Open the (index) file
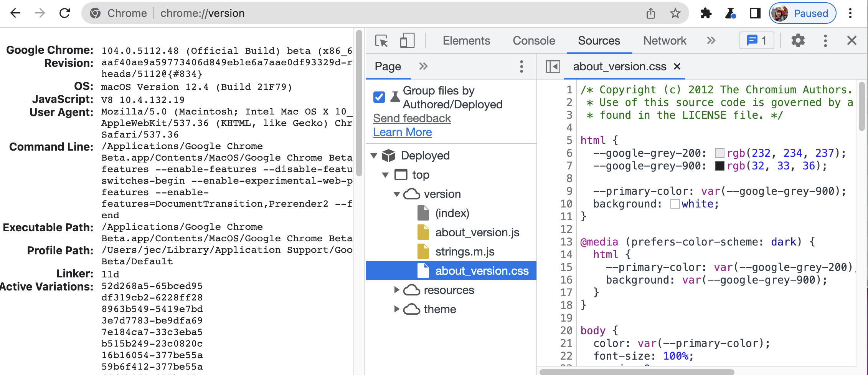Image resolution: width=868 pixels, height=375 pixels. click(452, 213)
